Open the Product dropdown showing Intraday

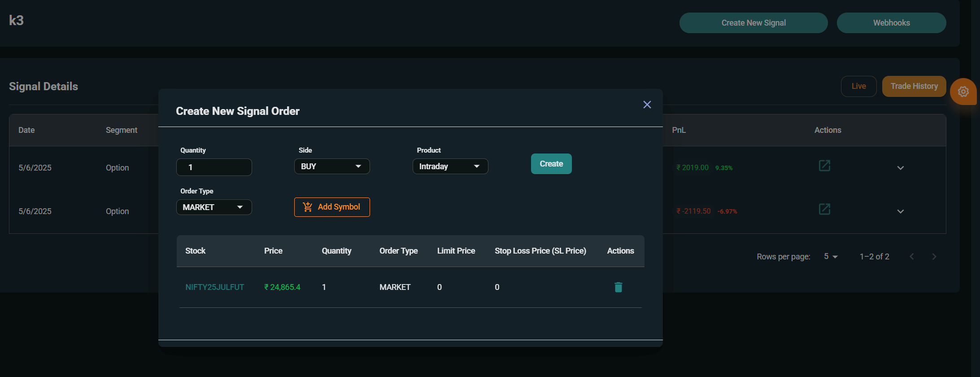click(450, 167)
